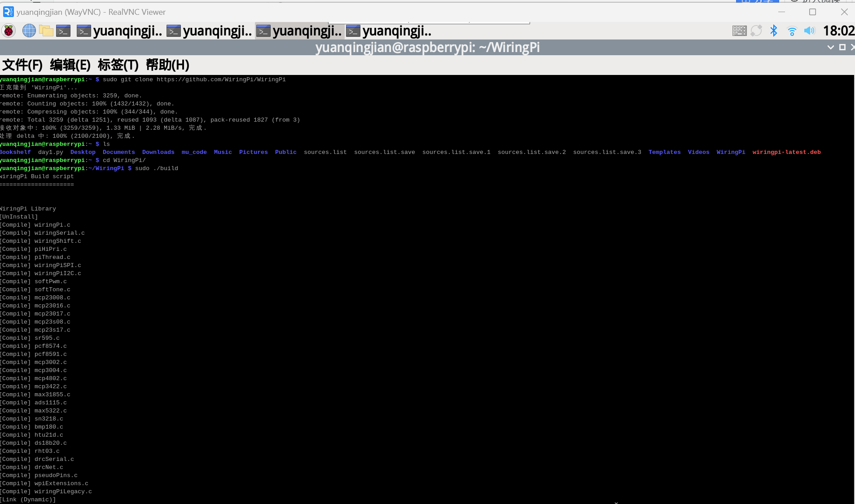Click the day1.py filename
Screen dimensions: 855x504
(x=51, y=152)
